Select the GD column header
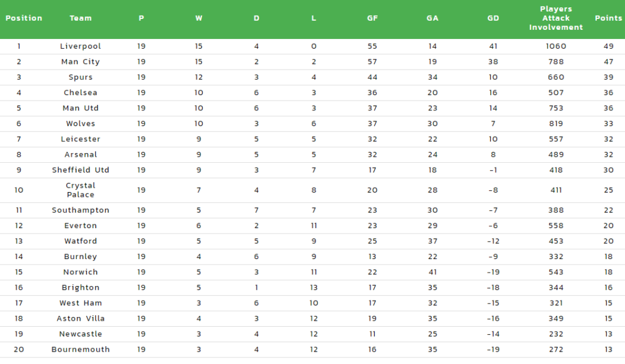Screen dimensions: 625x364 pyautogui.click(x=493, y=18)
